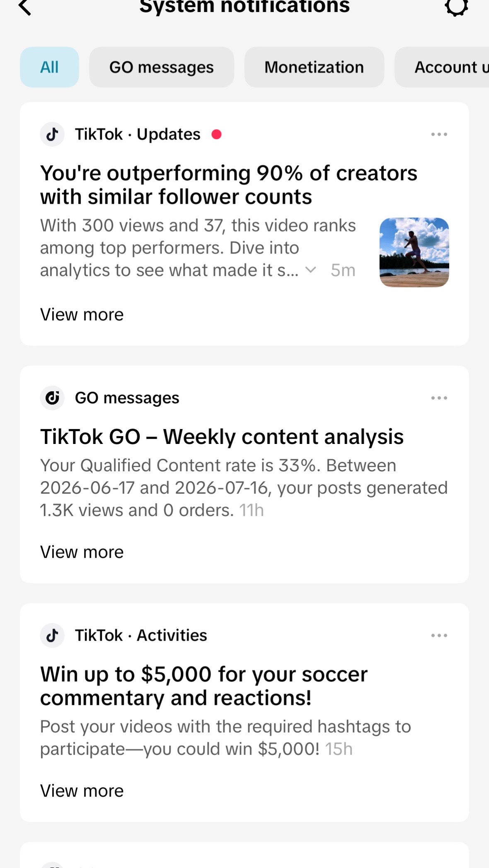
Task: Tap View more under soccer commentary notification
Action: pyautogui.click(x=82, y=791)
